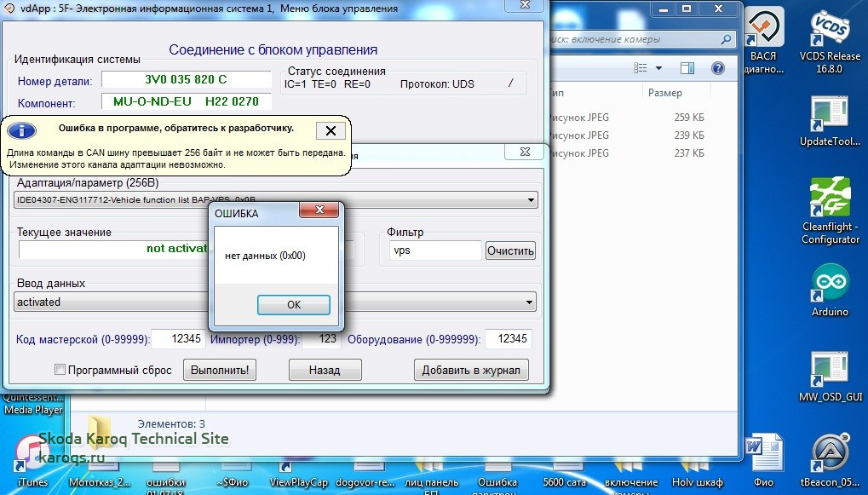Click the Добавить в журнал button

tap(471, 370)
